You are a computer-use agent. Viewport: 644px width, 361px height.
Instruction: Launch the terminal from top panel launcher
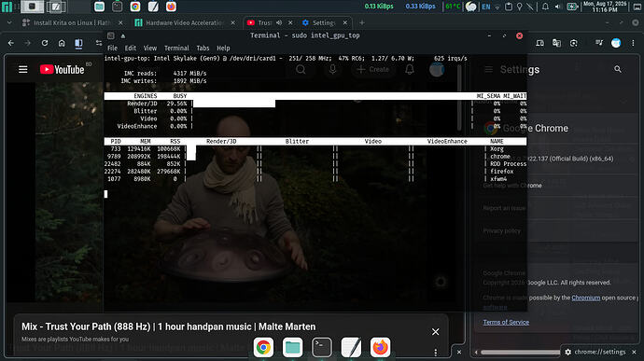117,7
